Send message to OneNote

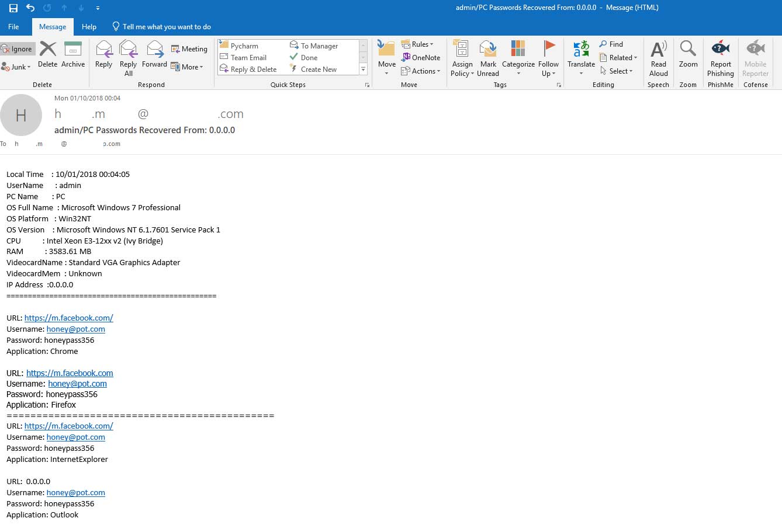pos(421,58)
